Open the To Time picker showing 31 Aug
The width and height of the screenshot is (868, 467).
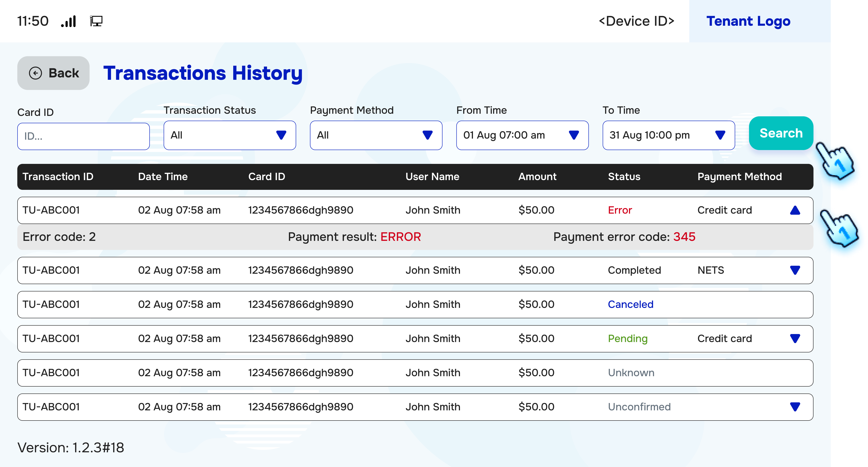669,135
